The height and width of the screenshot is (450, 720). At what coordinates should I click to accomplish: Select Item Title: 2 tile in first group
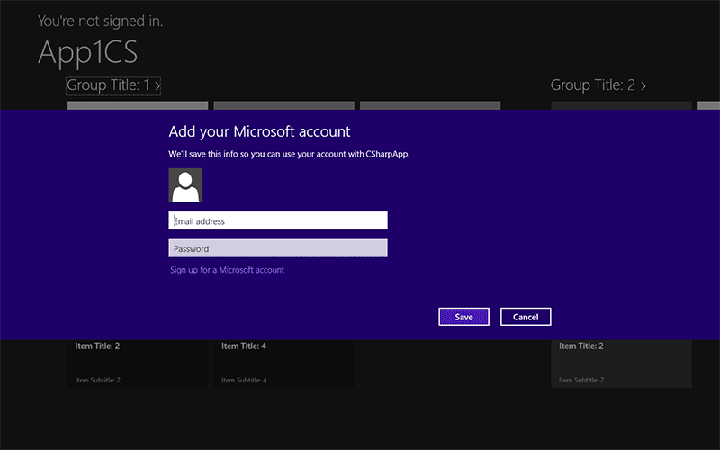[x=137, y=363]
